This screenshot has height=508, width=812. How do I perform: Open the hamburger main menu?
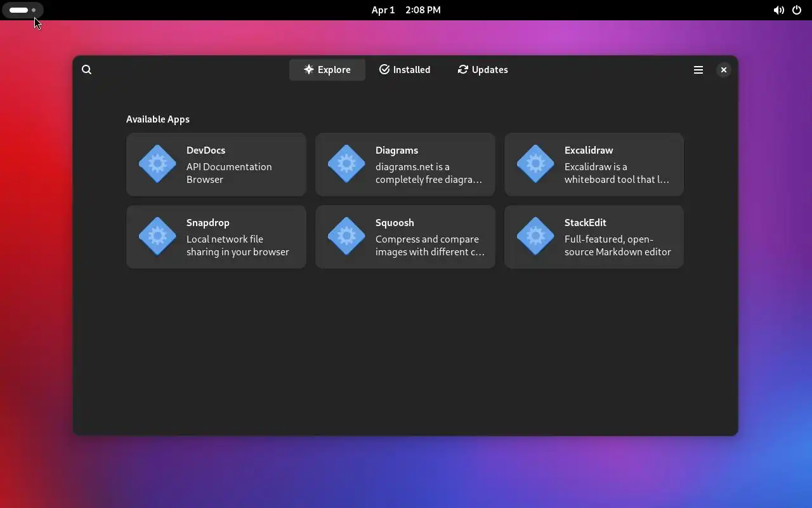(x=698, y=70)
